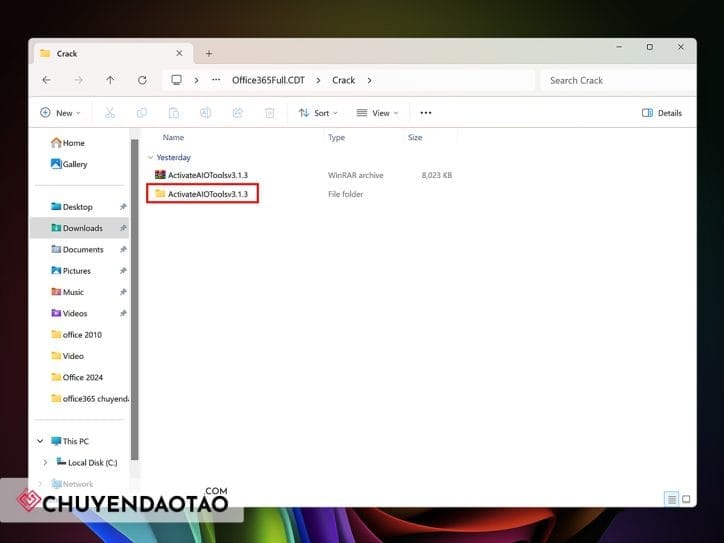Collapse the Yesterday group
The image size is (724, 543).
(150, 157)
